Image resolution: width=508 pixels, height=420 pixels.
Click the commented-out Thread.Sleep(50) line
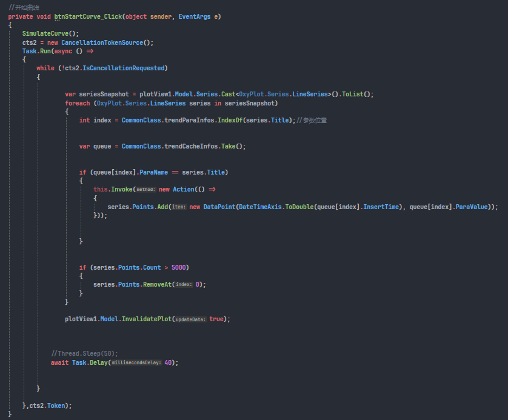point(84,353)
